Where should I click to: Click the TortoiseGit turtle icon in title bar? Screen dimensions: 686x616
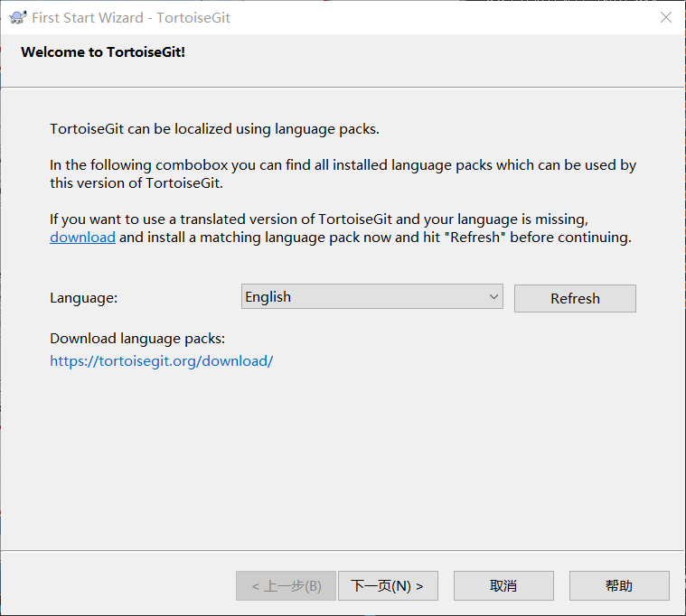coord(18,17)
